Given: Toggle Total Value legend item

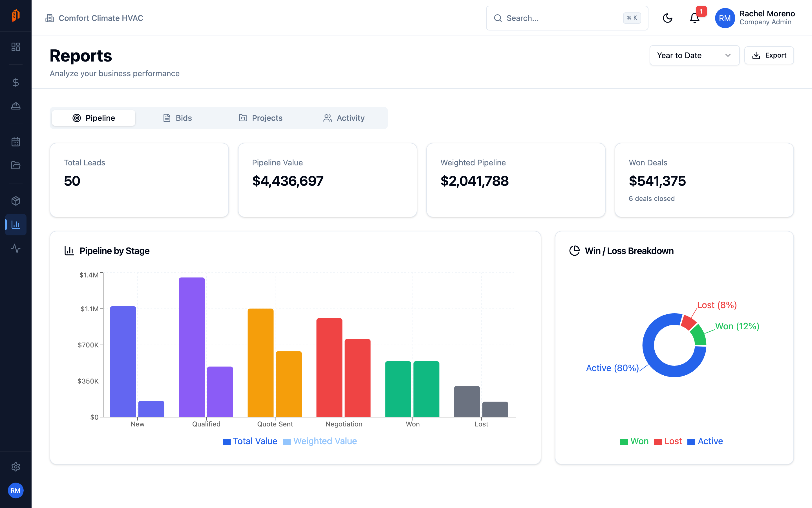Looking at the screenshot, I should (250, 441).
